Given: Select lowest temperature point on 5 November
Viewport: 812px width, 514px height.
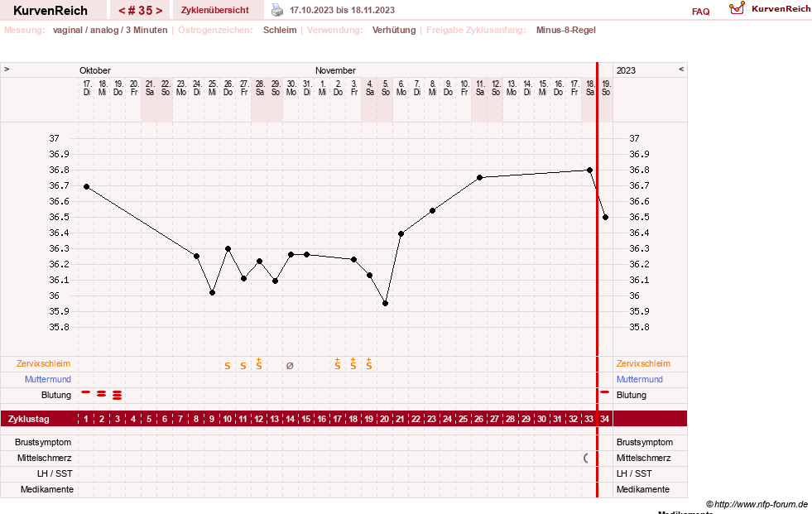Looking at the screenshot, I should pos(385,303).
